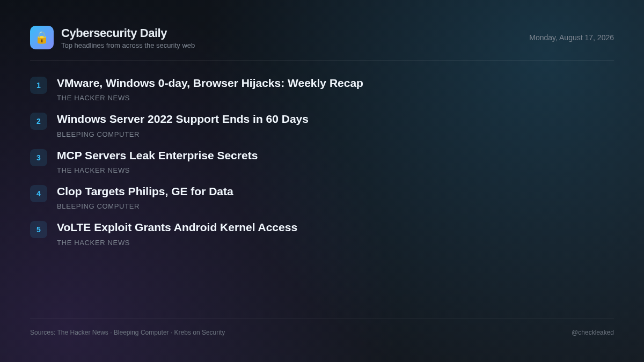This screenshot has width=644, height=362.
Task: Click the Monday, August 17, 2026 date
Action: (572, 38)
